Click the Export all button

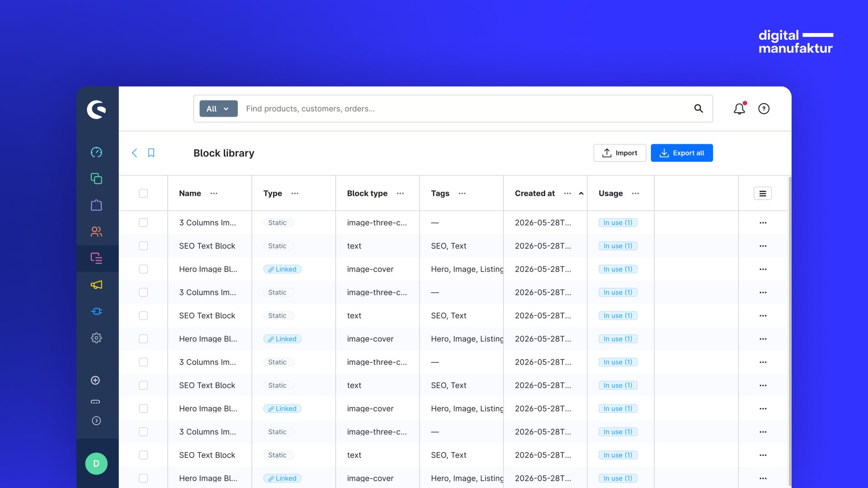point(682,153)
